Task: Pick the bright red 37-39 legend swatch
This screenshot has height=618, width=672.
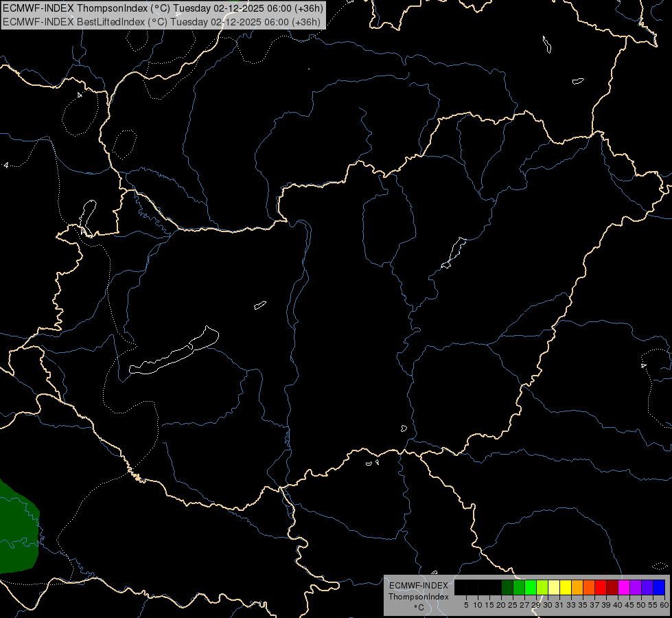Action: (x=601, y=587)
